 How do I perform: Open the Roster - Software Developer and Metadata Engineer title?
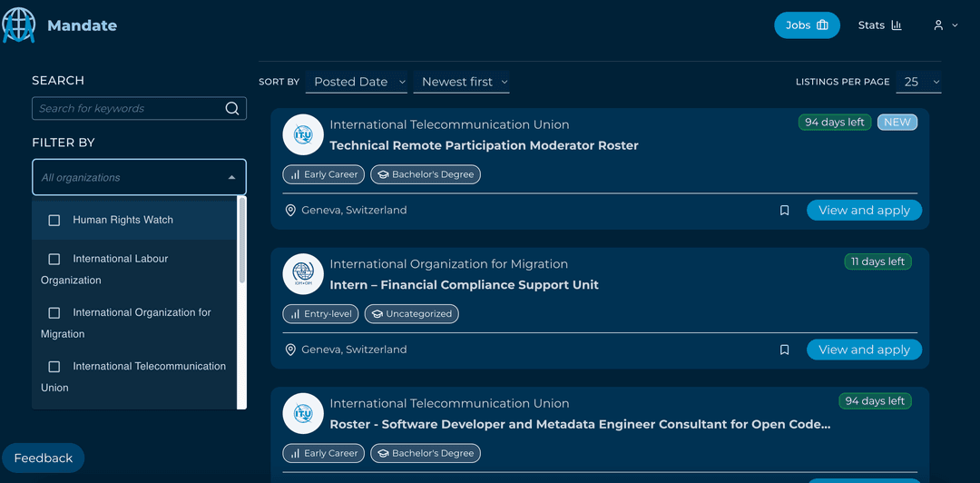[580, 425]
